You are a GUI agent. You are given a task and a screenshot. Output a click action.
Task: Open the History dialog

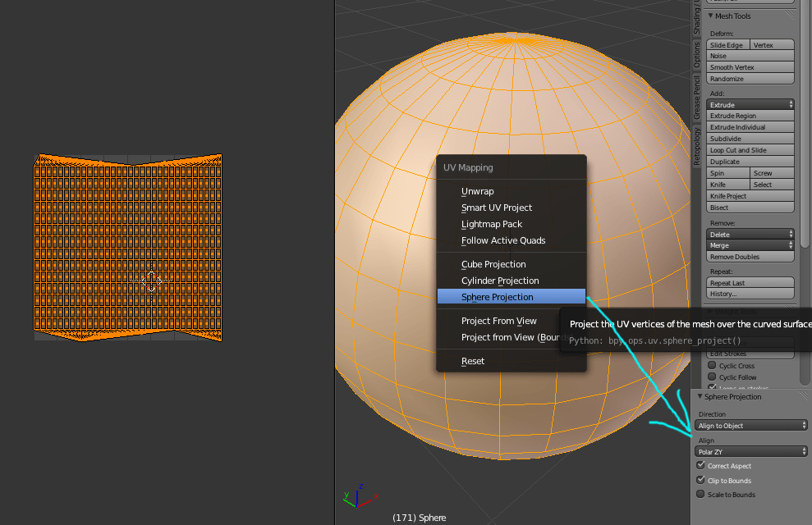[749, 294]
